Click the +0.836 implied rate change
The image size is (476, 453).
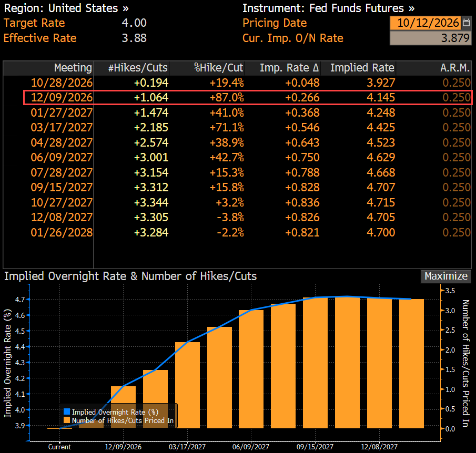click(x=302, y=202)
